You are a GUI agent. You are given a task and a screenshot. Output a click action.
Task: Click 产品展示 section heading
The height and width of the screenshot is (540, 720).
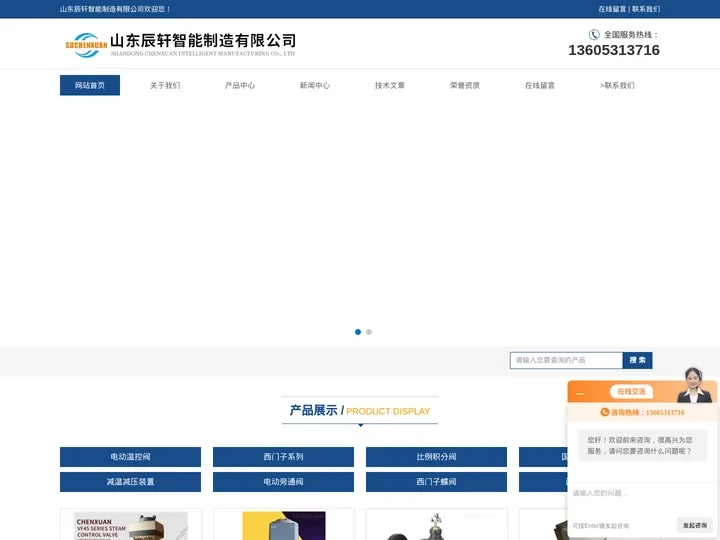click(313, 410)
